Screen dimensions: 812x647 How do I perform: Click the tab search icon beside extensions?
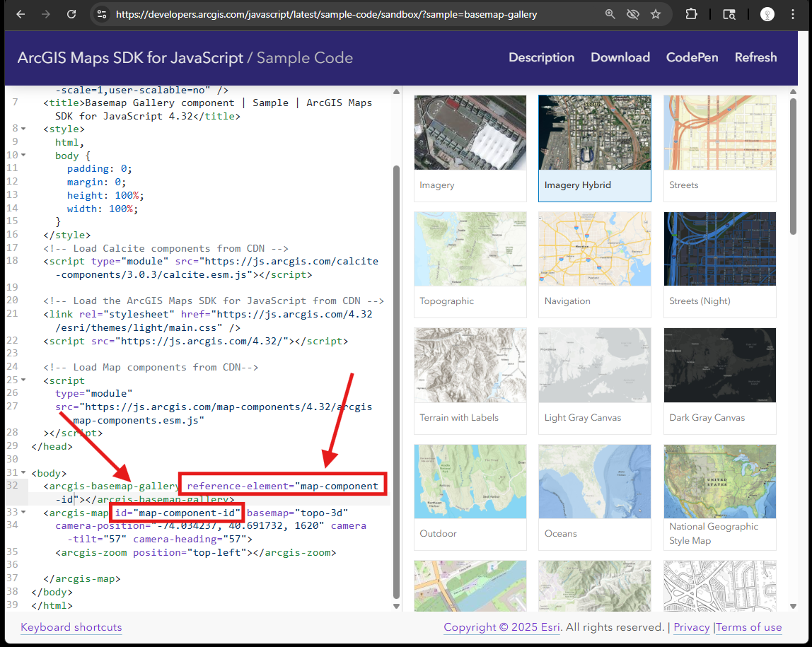click(x=729, y=14)
